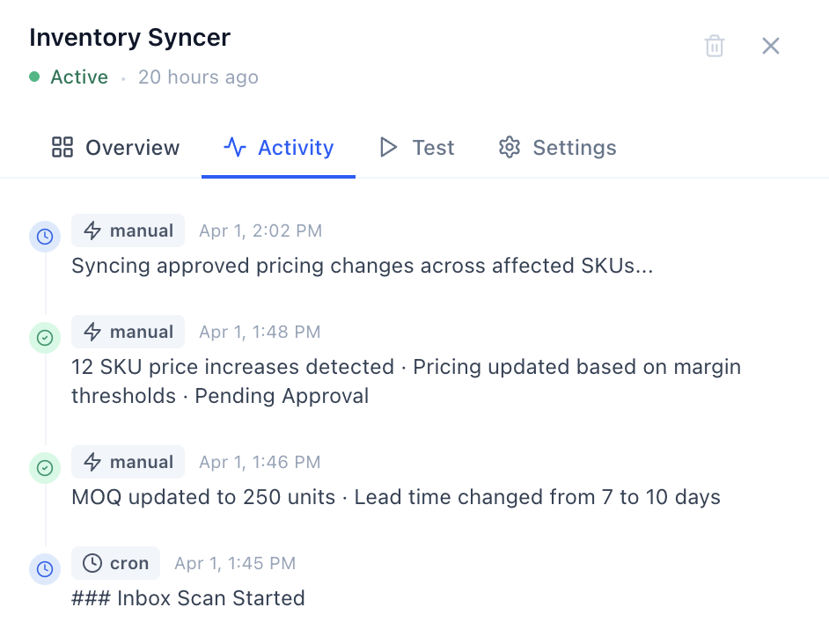Click the green Active status indicator

click(x=70, y=77)
